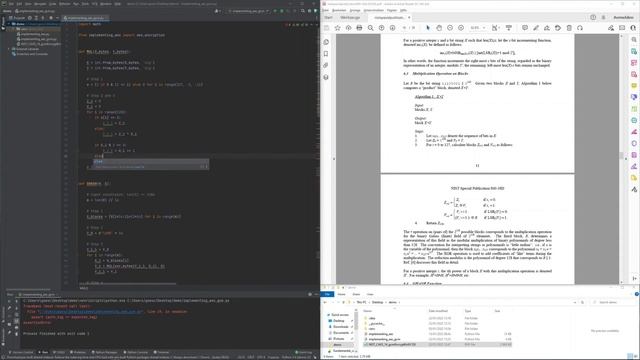Click the magnifier search icon in Acrobat toolbar
The width and height of the screenshot is (640, 360).
point(370,28)
